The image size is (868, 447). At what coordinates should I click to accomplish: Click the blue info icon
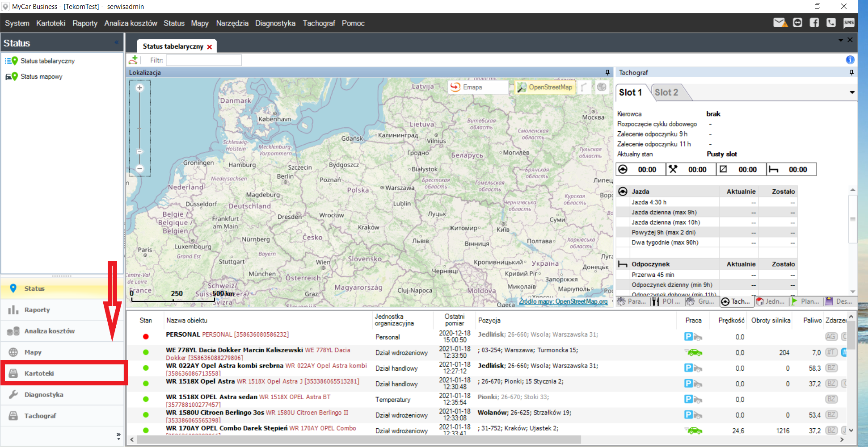tap(850, 60)
